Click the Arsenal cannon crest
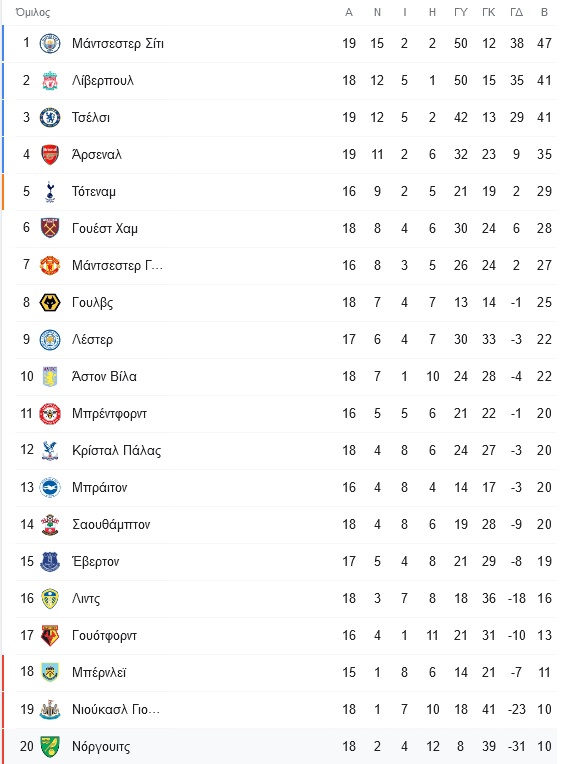The width and height of the screenshot is (570, 764). (x=50, y=154)
